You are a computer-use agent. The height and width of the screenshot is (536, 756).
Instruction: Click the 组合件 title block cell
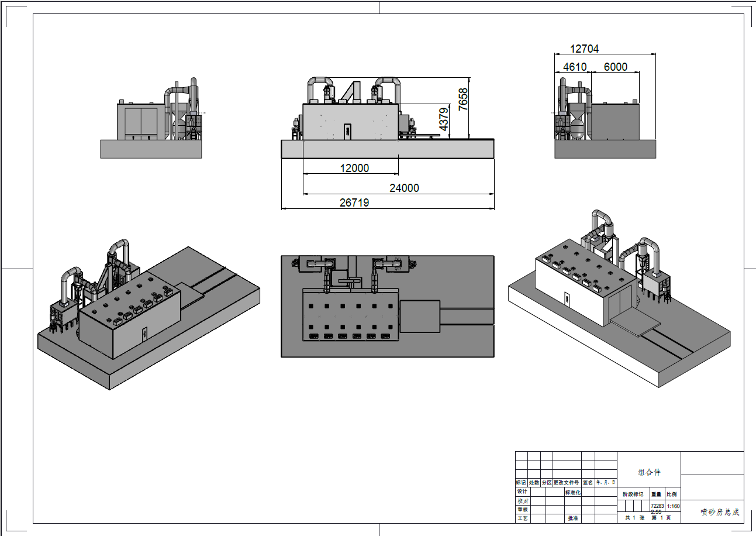(649, 472)
